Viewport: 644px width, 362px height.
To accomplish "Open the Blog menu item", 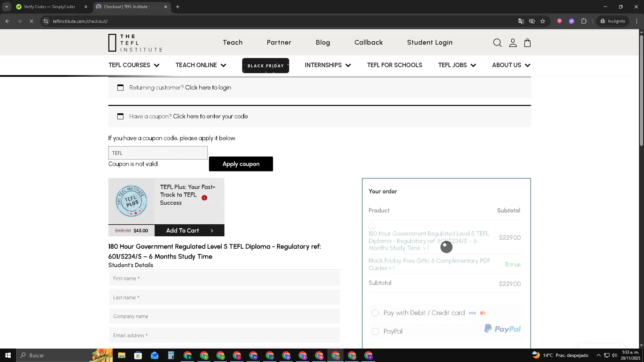I will [x=323, y=42].
